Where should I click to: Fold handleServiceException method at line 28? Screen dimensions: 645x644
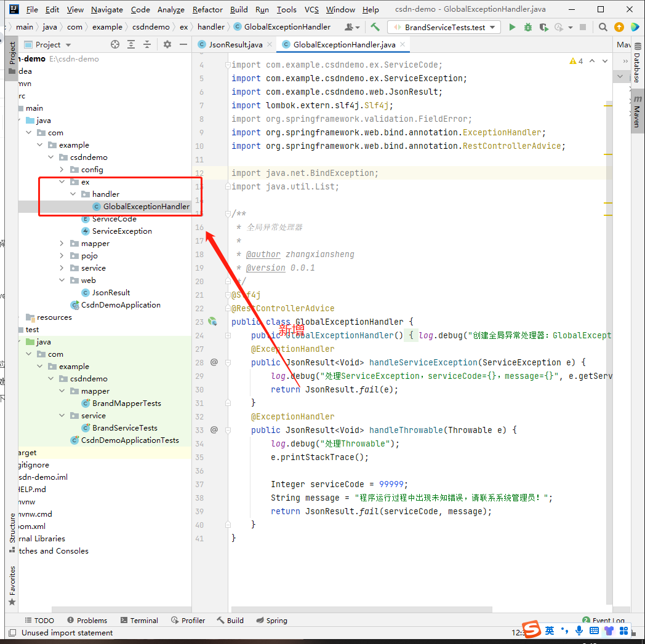(x=228, y=362)
